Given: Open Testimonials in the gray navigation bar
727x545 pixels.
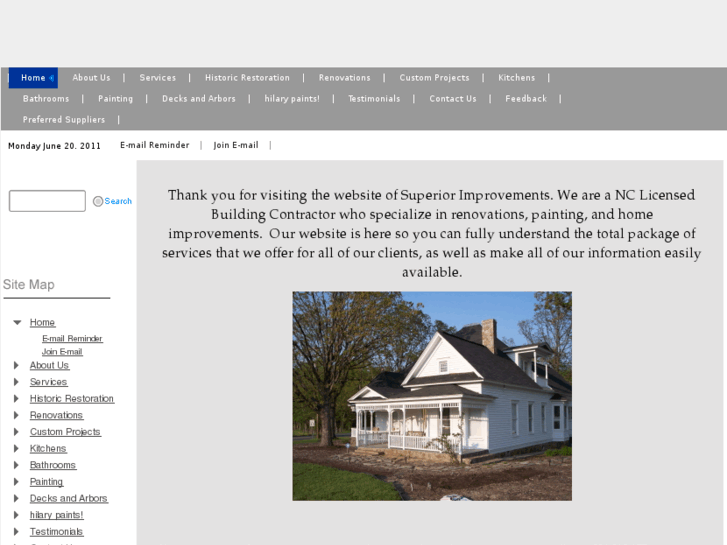Looking at the screenshot, I should coord(374,99).
